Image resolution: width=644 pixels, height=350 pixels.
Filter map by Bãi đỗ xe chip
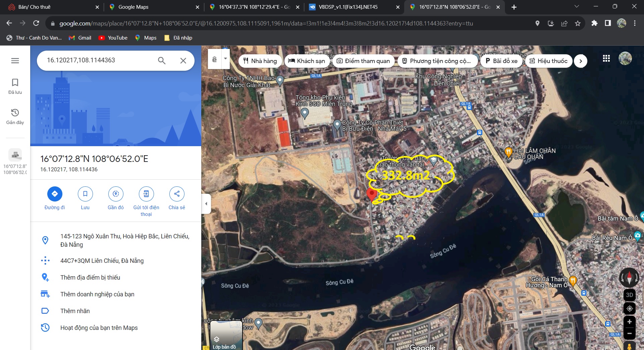(x=501, y=61)
